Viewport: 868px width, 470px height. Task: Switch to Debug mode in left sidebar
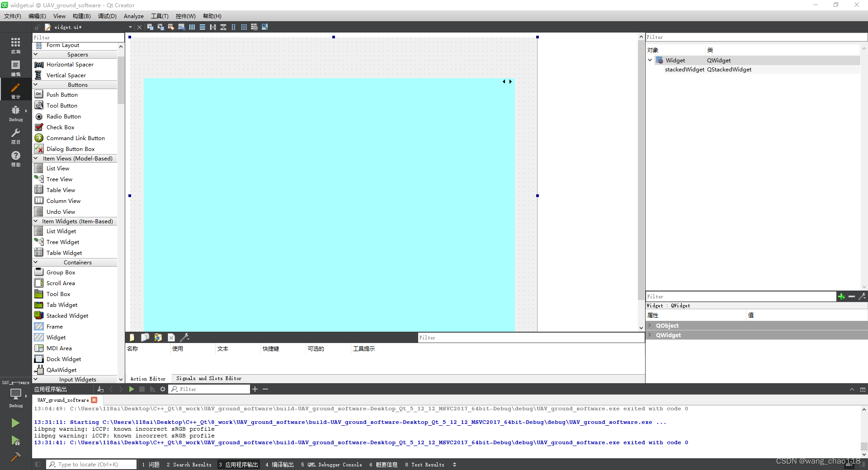[x=15, y=113]
